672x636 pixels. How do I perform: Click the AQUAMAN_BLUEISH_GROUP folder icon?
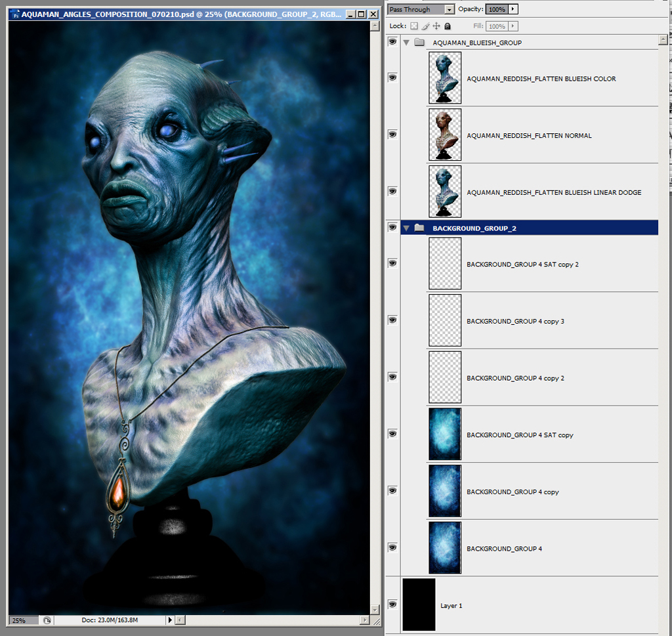point(419,43)
